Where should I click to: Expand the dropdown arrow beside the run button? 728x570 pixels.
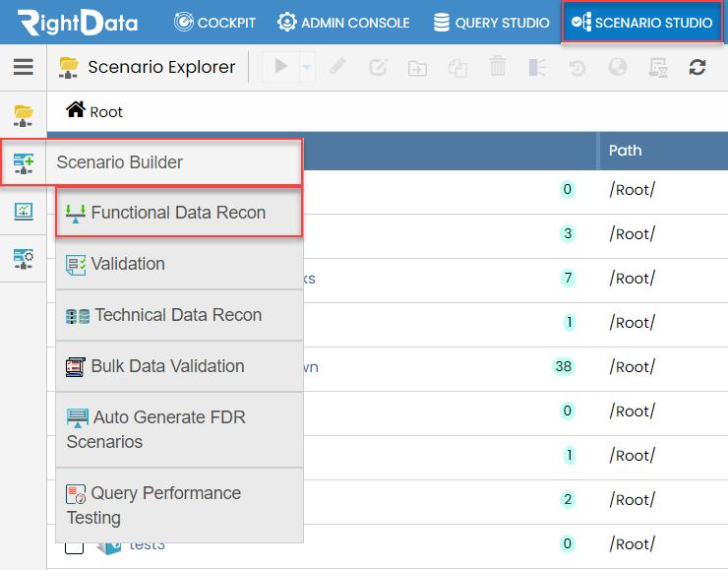coord(307,67)
